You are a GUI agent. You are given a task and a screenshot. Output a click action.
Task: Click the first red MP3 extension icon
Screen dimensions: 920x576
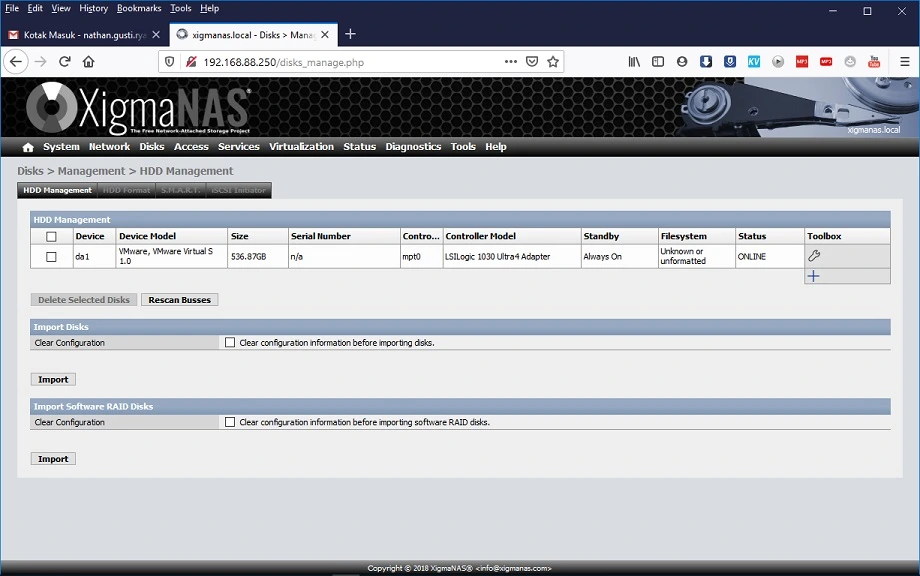click(802, 62)
